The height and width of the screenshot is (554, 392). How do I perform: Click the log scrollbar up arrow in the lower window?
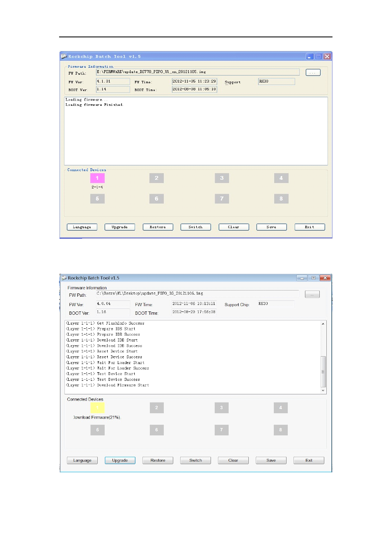tap(323, 323)
